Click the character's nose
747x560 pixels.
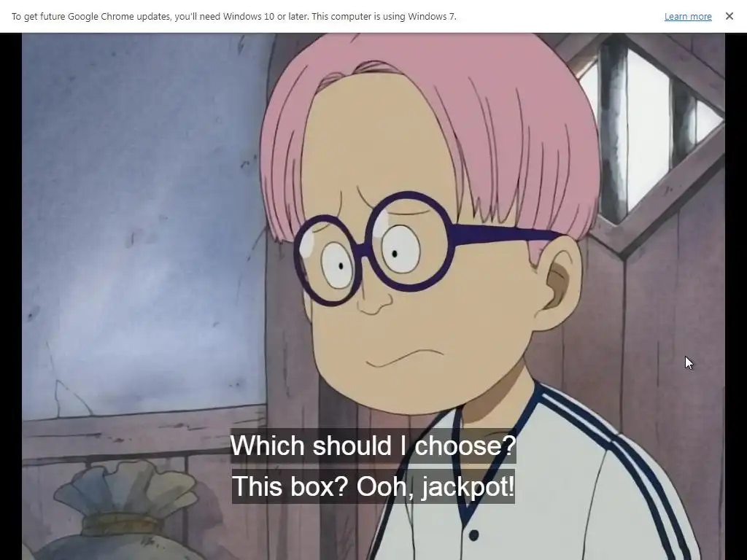(375, 301)
